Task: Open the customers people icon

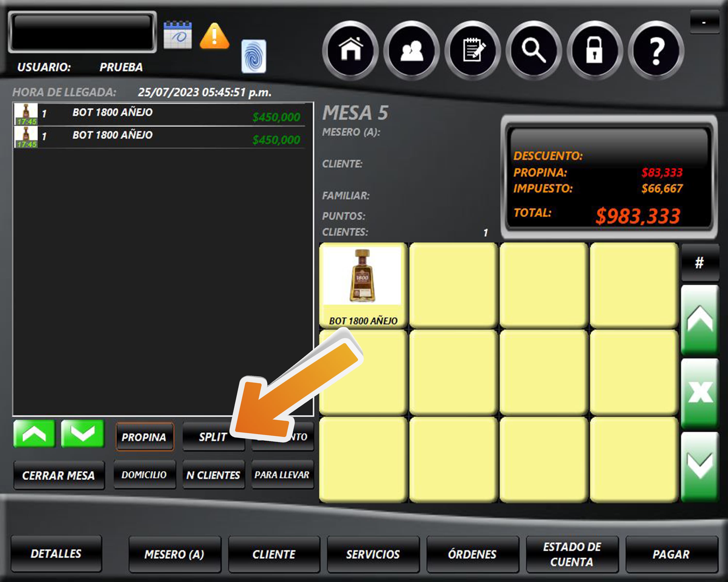Action: [412, 51]
